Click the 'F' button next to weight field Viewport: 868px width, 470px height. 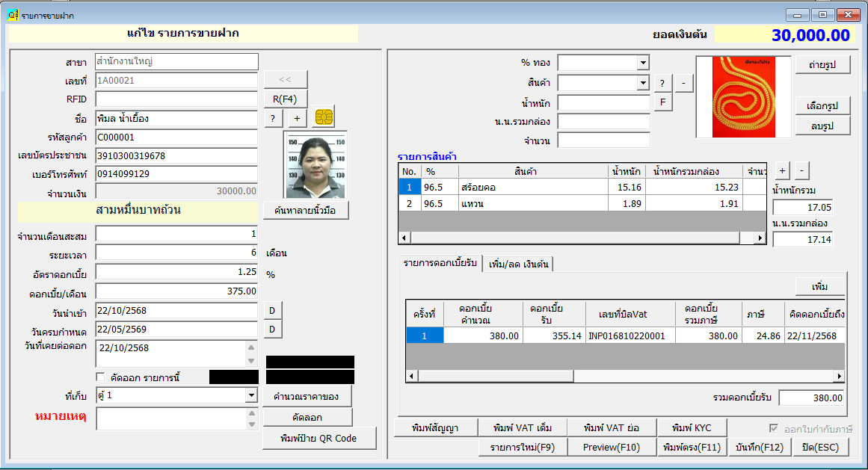coord(662,102)
